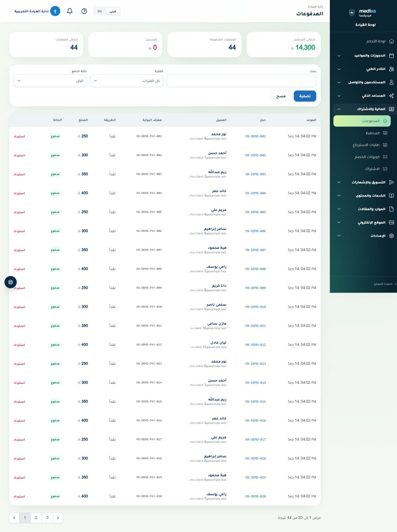Click the icon beside طلبات الاسترجاع
397x532 pixels.
(x=385, y=145)
